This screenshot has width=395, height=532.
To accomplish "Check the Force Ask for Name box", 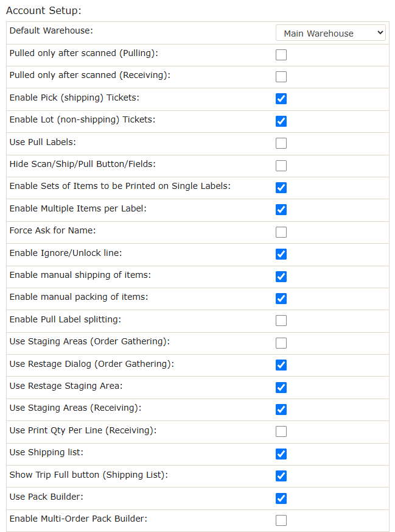I will (x=281, y=232).
